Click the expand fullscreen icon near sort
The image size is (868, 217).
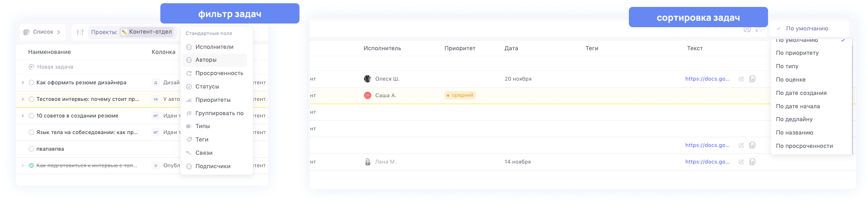(x=759, y=29)
